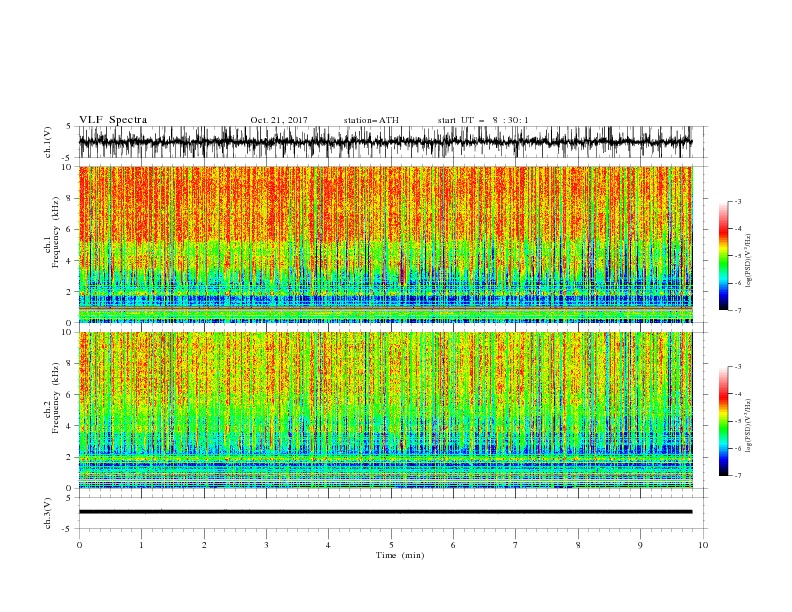Image resolution: width=792 pixels, height=612 pixels.
Task: Click the ch.1 frequency tick "6"
Action: [x=70, y=229]
